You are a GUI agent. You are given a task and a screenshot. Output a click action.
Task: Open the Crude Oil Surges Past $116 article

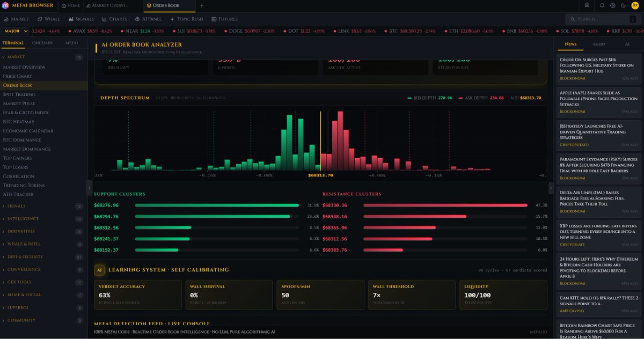coord(599,68)
